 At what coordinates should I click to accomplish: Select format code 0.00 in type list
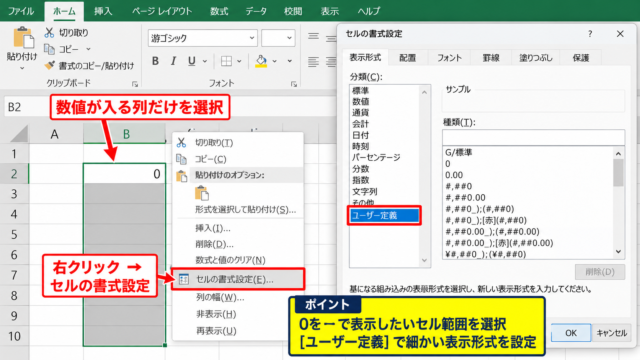pos(454,175)
